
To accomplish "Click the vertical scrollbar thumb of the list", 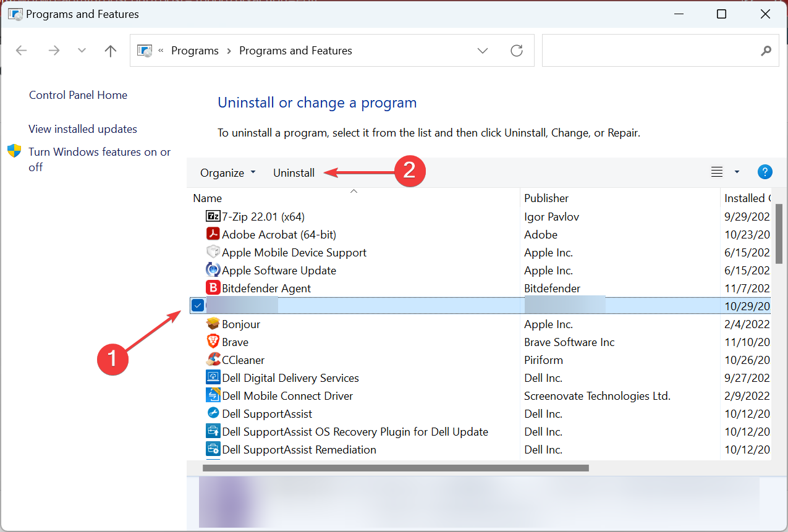I will 779,234.
